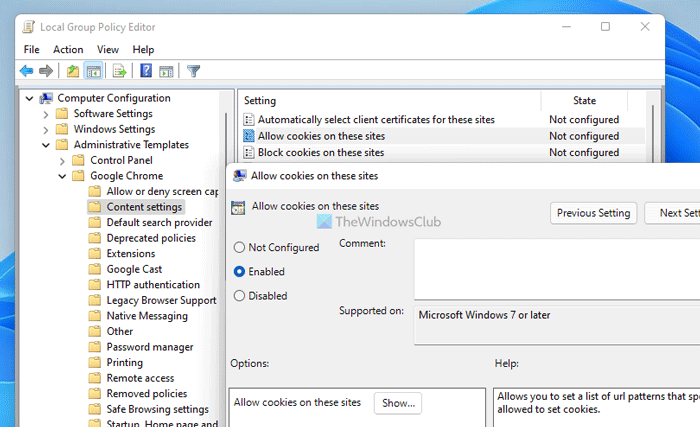Screen dimensions: 700x427
Task: Expand the Software Settings node
Action: click(x=46, y=114)
